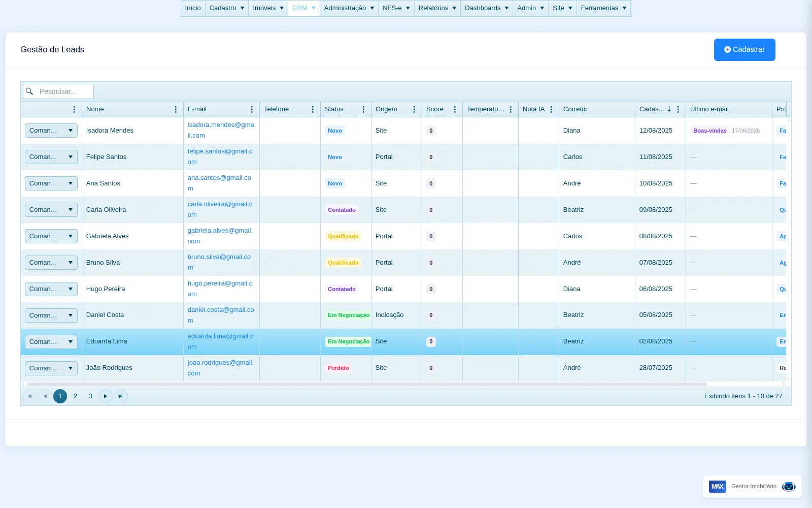812x508 pixels.
Task: Open the Início menu item
Action: [193, 8]
